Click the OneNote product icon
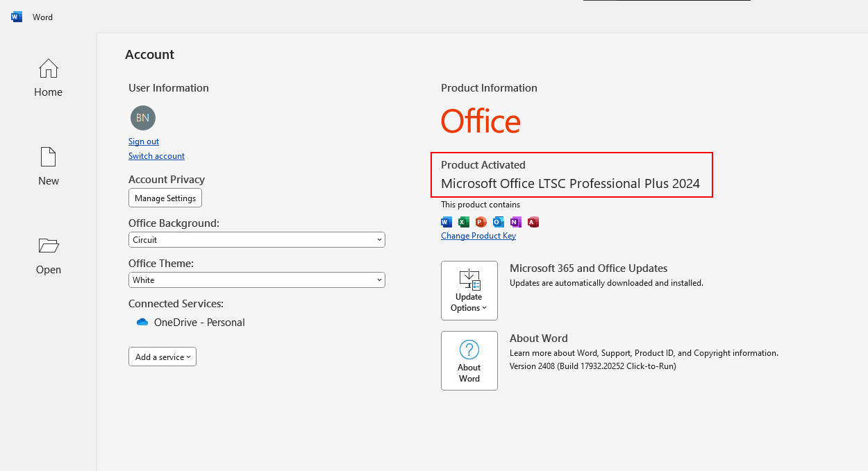Viewport: 868px width, 471px height. pyautogui.click(x=515, y=222)
